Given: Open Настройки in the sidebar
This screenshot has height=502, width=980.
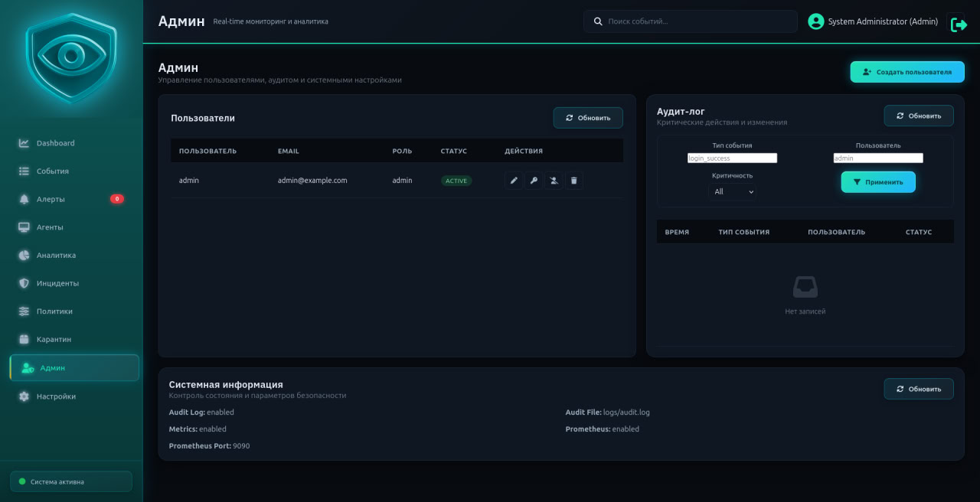Looking at the screenshot, I should [74, 396].
